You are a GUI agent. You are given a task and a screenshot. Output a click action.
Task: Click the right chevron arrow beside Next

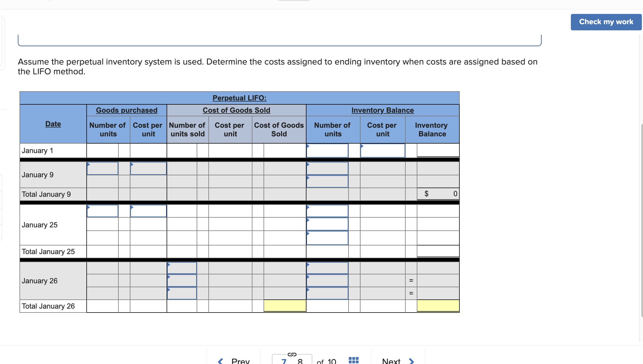click(411, 361)
